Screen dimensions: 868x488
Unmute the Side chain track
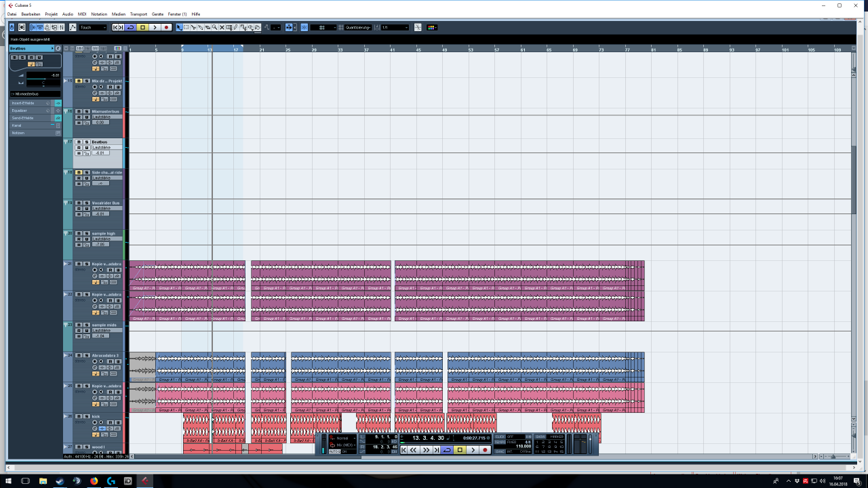point(79,173)
